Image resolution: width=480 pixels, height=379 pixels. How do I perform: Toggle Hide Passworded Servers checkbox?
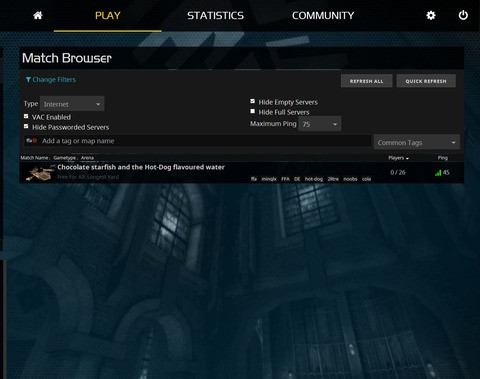(26, 126)
